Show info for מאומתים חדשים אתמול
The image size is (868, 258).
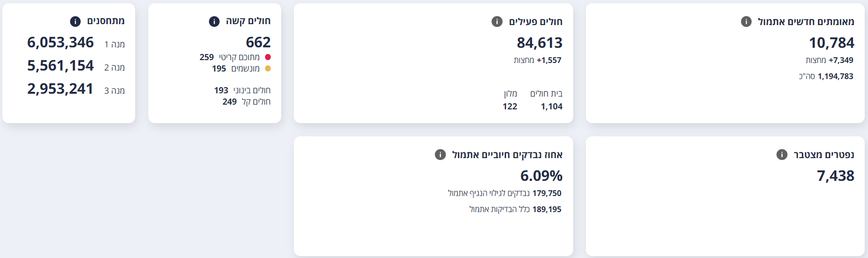point(746,21)
